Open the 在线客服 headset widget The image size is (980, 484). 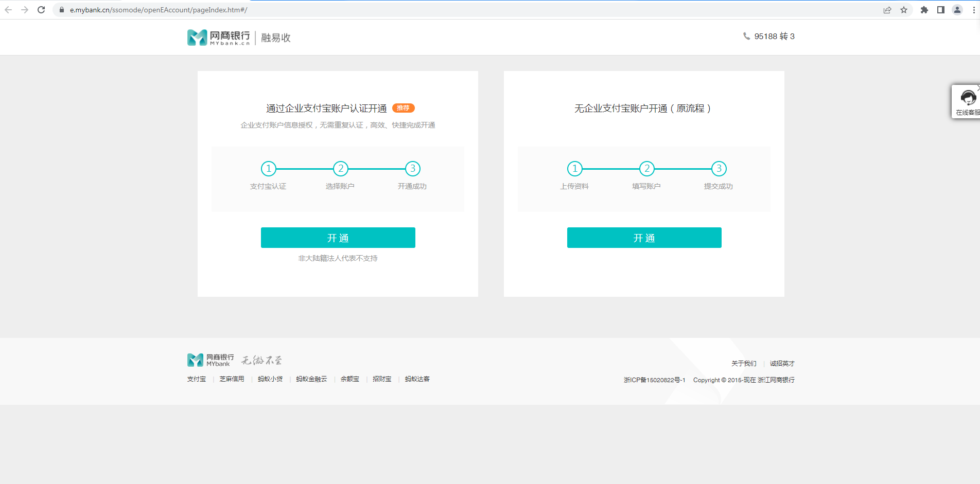968,102
